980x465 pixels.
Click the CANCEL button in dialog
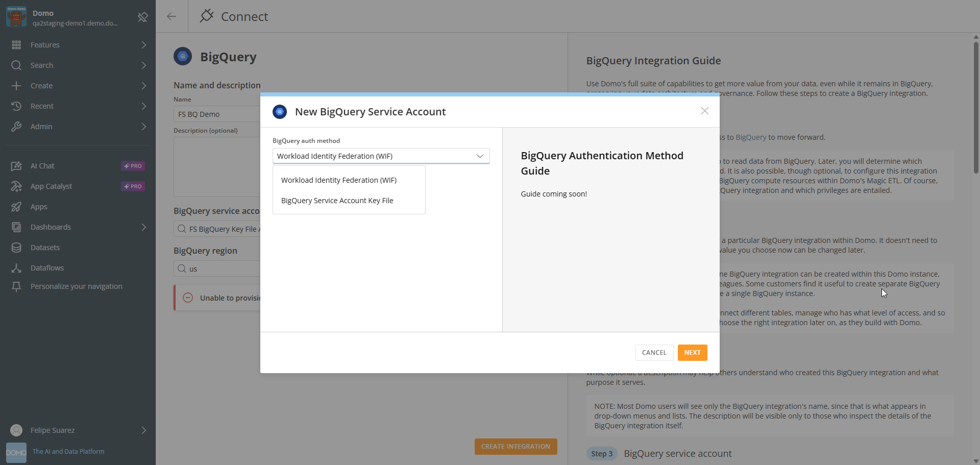(x=654, y=353)
